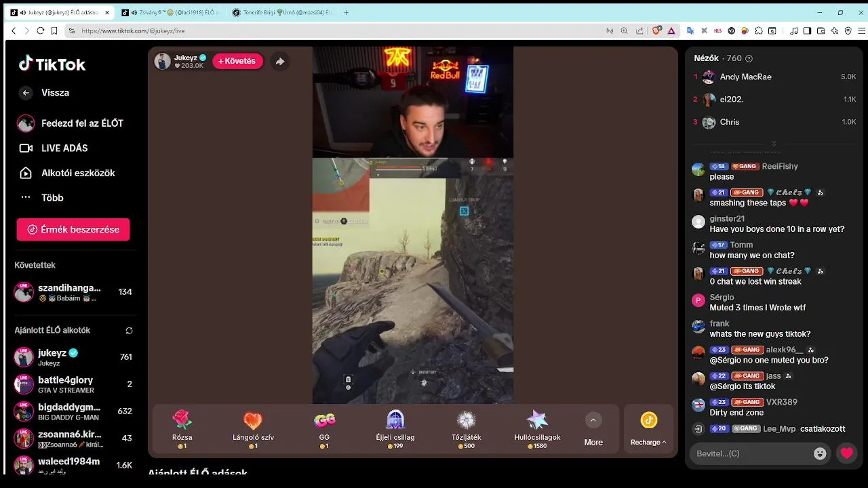Open the media music-note control
The width and height of the screenshot is (868, 488).
(793, 30)
